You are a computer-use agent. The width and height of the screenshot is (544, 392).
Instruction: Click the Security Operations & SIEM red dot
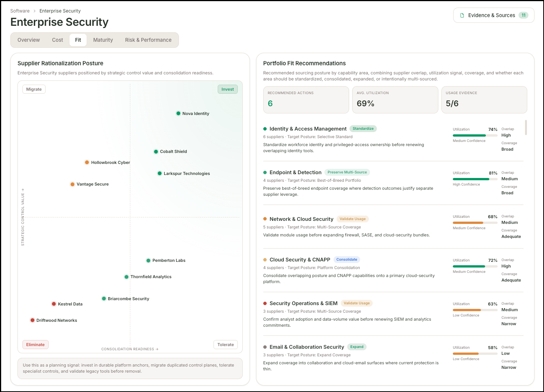click(x=265, y=304)
